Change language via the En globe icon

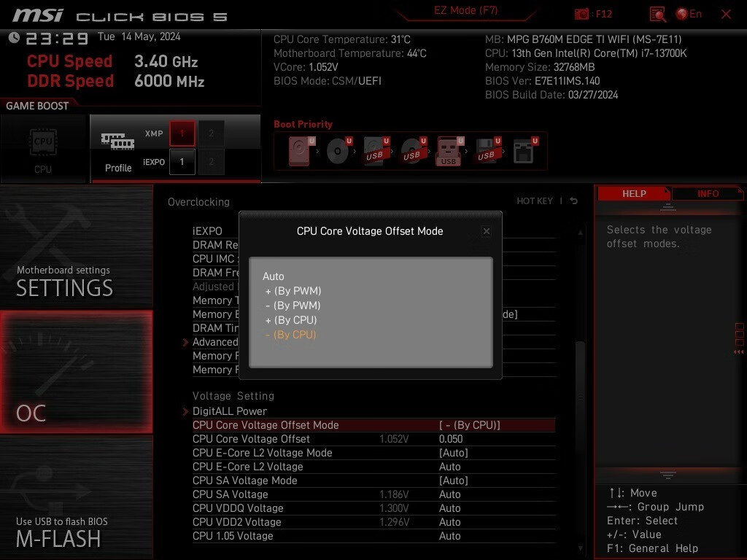tap(688, 14)
